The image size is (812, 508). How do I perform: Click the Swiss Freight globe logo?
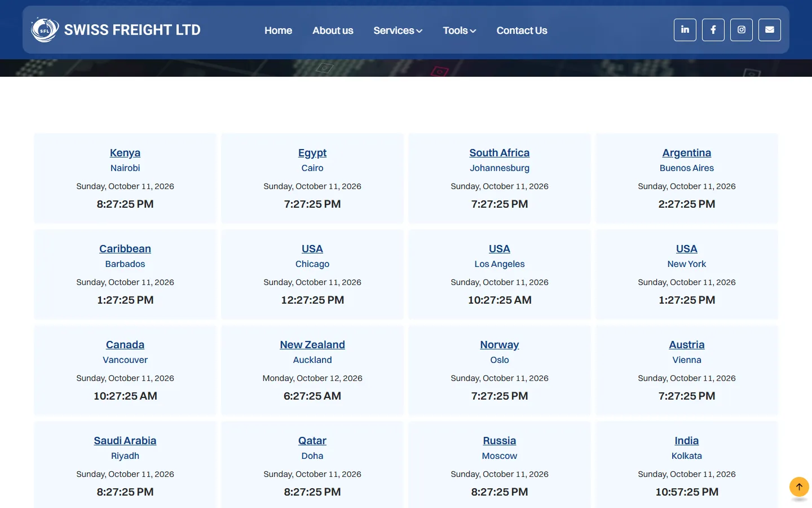[45, 30]
